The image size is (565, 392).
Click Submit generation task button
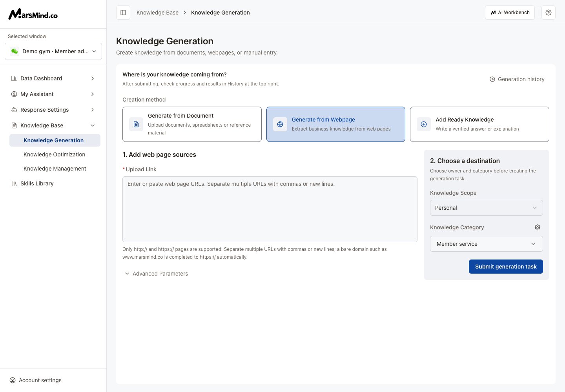pyautogui.click(x=506, y=267)
